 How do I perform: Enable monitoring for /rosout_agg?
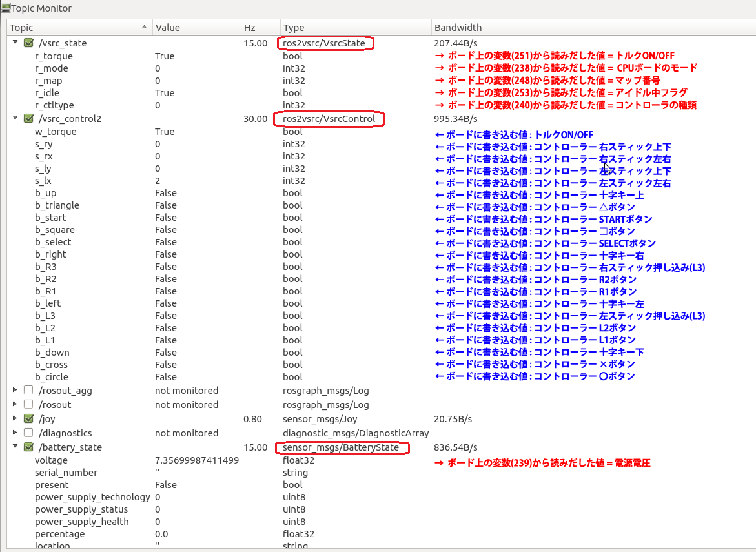[x=29, y=391]
